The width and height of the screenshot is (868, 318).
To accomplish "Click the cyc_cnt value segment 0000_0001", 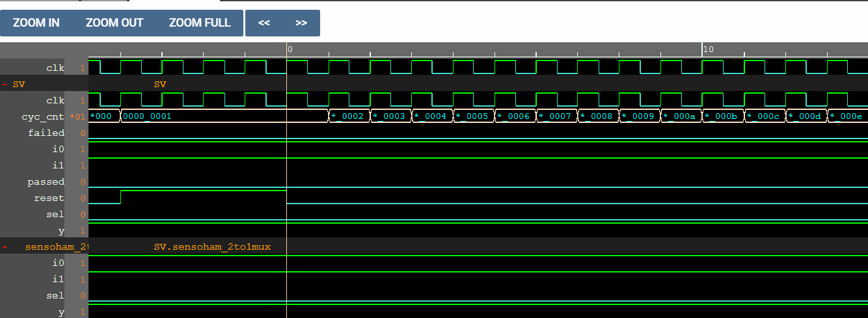I will pyautogui.click(x=224, y=116).
